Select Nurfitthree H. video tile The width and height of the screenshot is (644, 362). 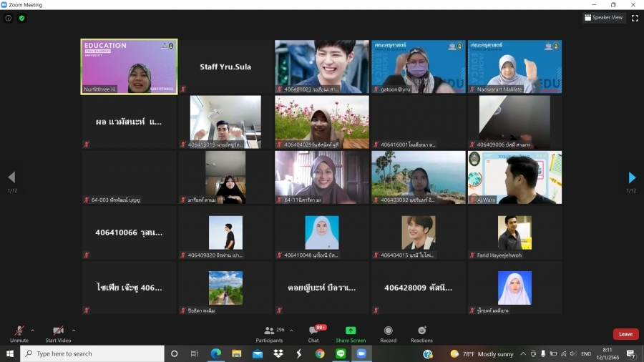129,66
